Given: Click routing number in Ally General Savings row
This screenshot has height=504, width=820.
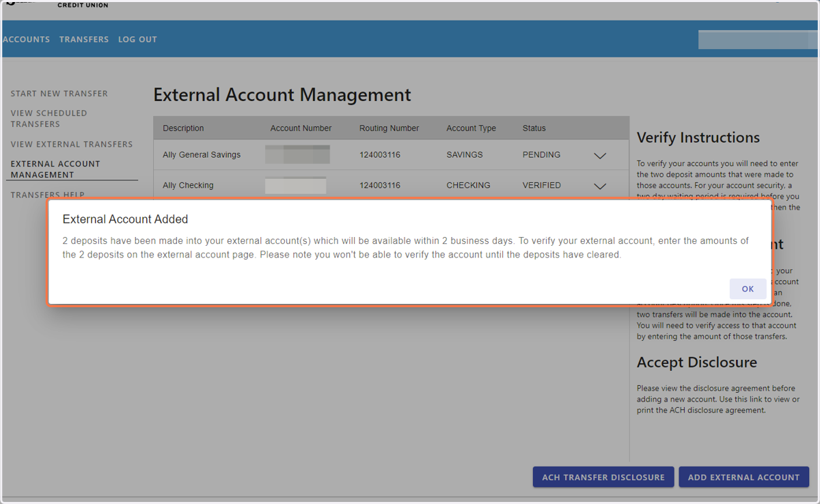Looking at the screenshot, I should pyautogui.click(x=380, y=155).
